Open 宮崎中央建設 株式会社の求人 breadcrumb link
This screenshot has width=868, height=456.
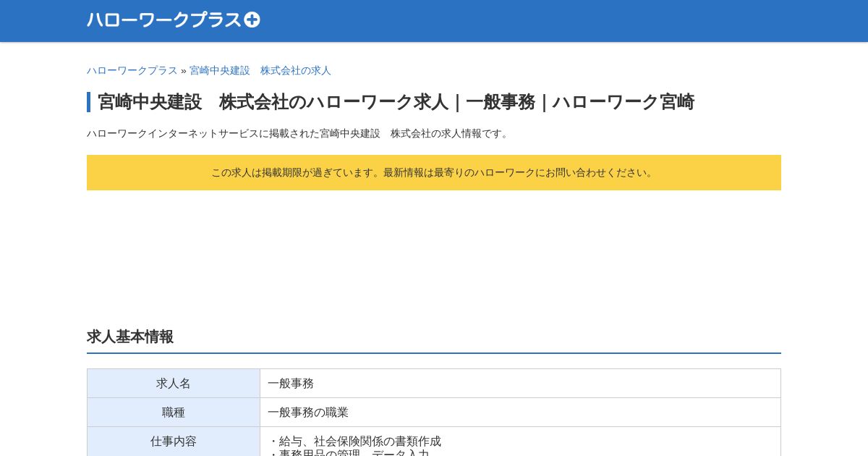pyautogui.click(x=260, y=70)
